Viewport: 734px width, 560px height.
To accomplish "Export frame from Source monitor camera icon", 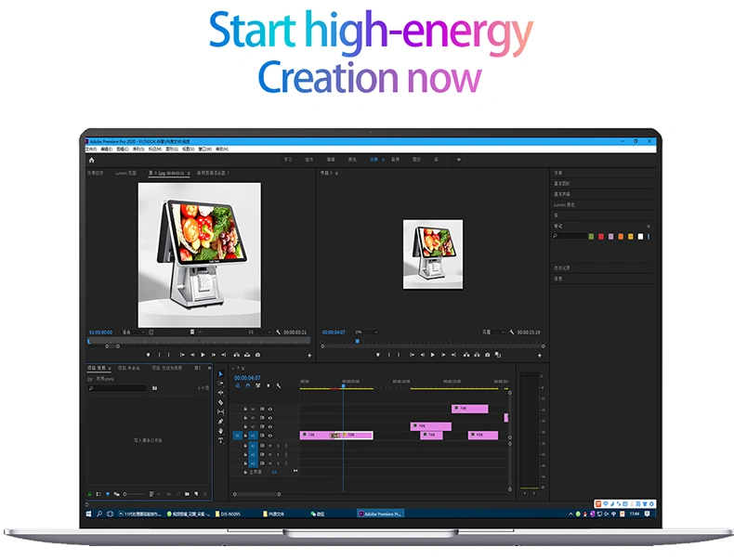I will pyautogui.click(x=257, y=355).
